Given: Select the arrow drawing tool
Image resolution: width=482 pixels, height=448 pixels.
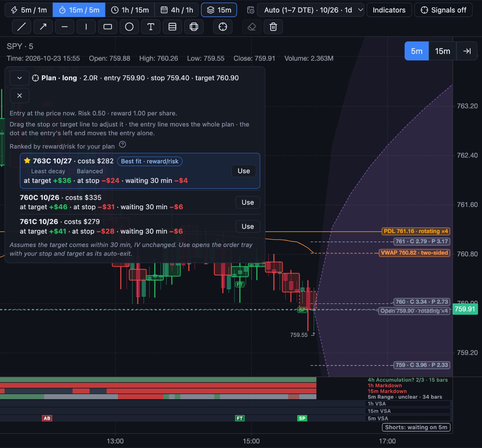Looking at the screenshot, I should click(43, 27).
